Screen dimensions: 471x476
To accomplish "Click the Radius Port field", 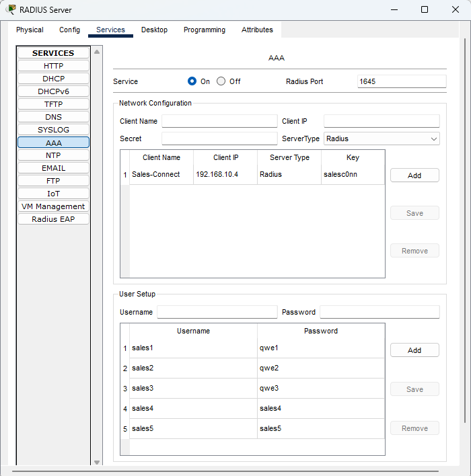I will tap(401, 81).
